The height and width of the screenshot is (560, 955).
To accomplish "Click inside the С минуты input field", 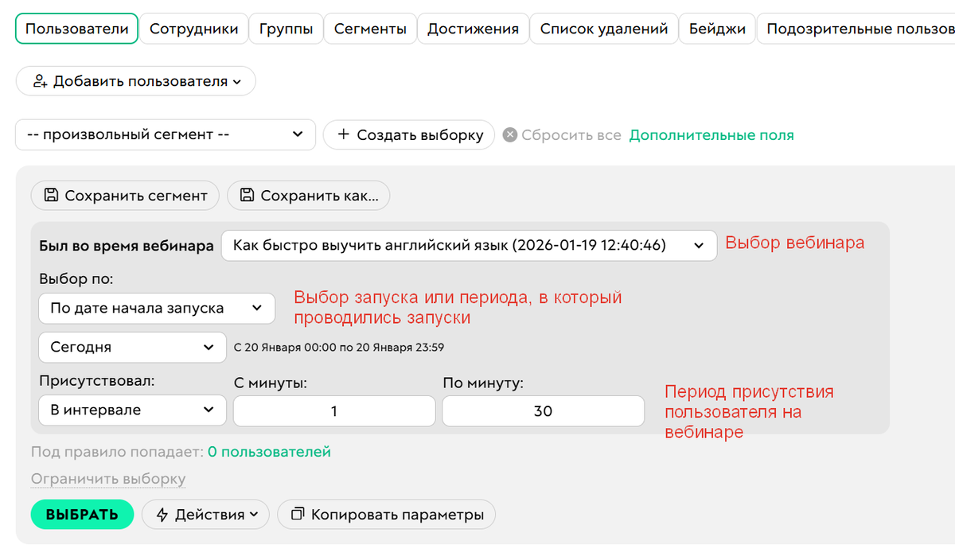I will click(x=333, y=410).
